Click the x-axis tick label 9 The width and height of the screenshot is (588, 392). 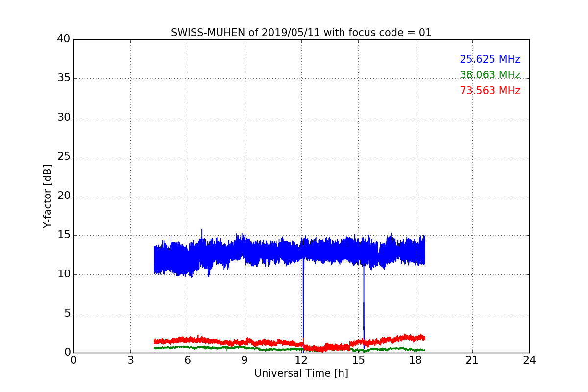pos(245,360)
